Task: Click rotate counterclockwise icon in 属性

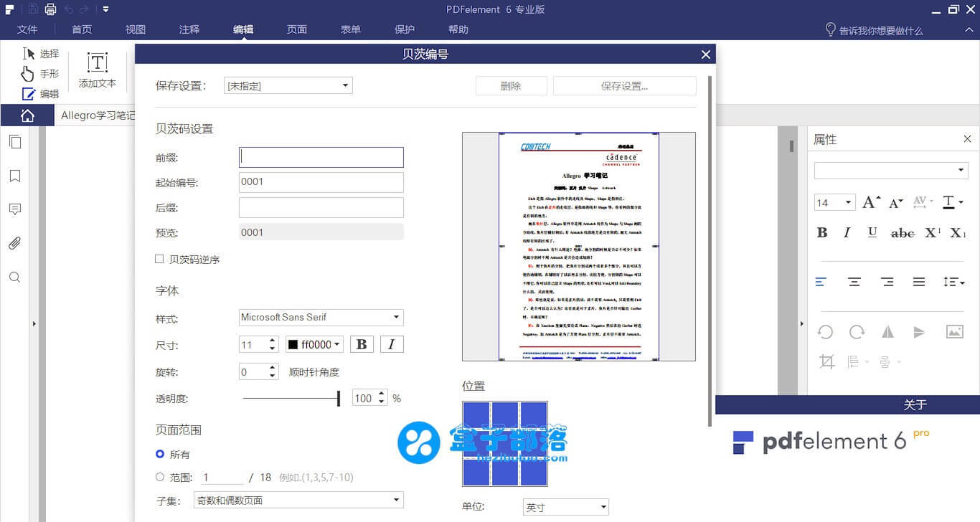Action: tap(826, 332)
